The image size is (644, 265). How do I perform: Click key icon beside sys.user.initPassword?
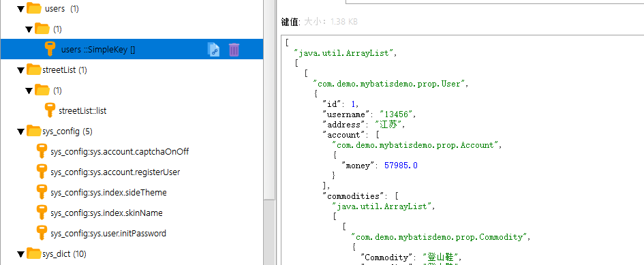point(42,233)
